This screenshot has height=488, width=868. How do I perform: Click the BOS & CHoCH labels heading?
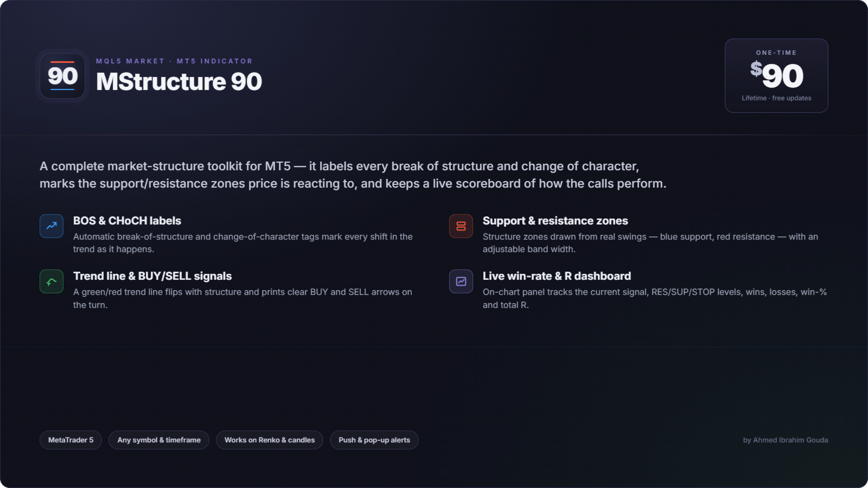pos(127,221)
